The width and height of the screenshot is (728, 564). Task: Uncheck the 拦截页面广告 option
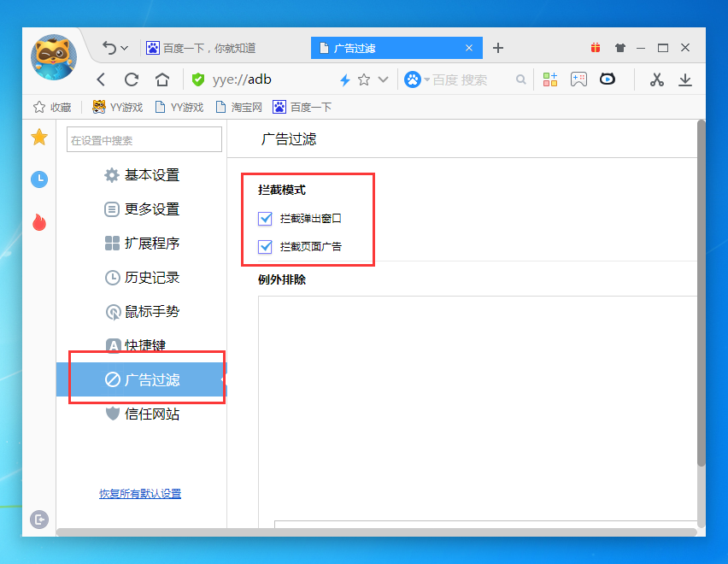click(x=265, y=247)
